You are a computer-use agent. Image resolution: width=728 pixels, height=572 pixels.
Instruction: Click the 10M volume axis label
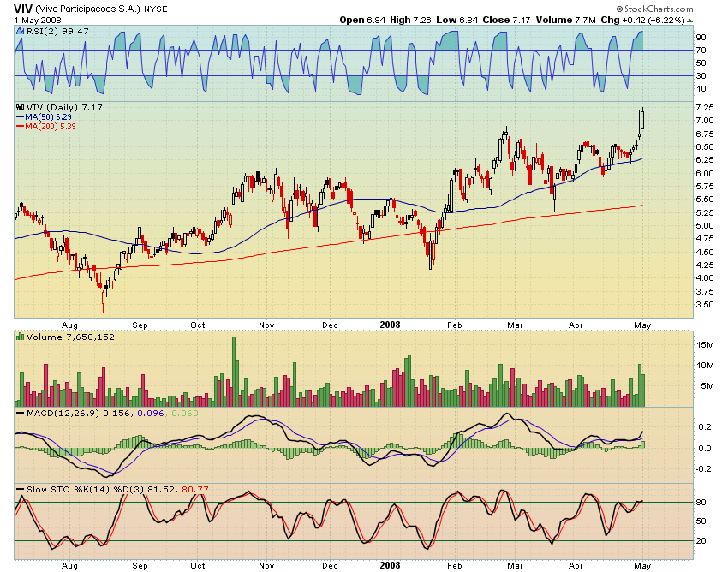click(705, 366)
